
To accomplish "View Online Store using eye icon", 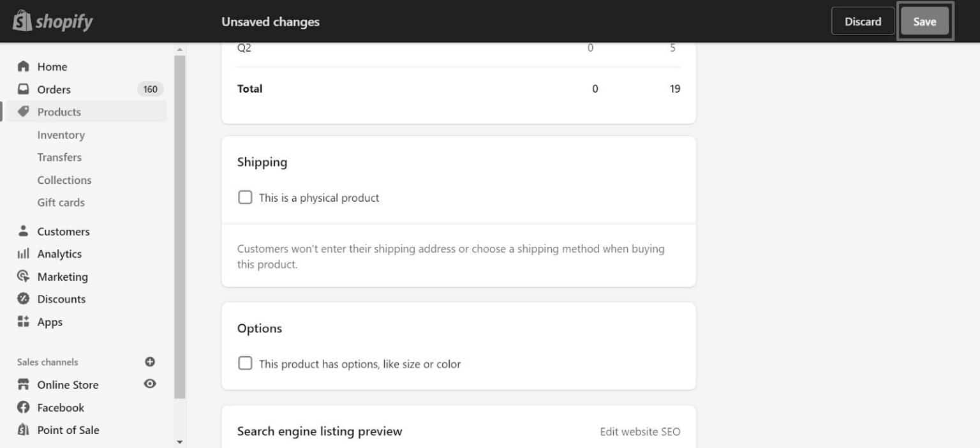I will (x=150, y=384).
